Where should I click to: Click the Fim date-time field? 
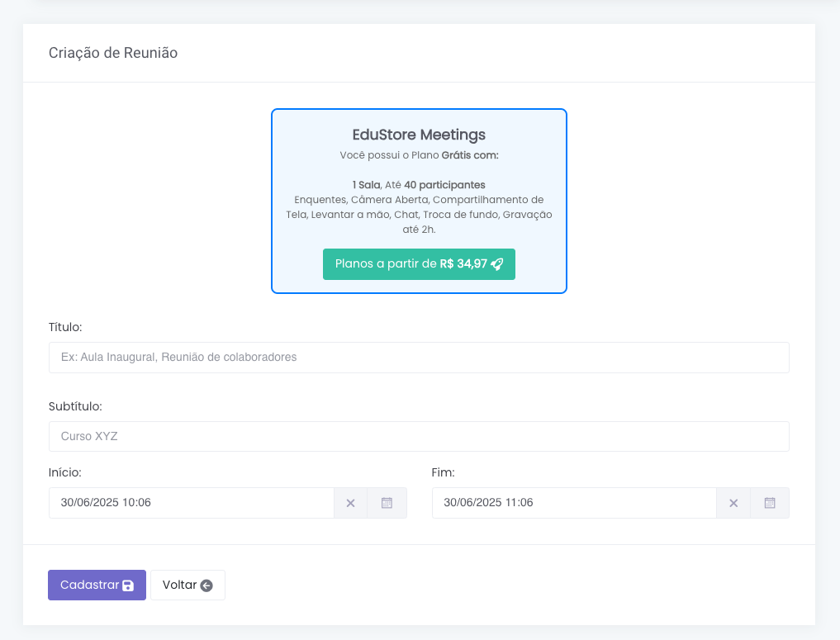(574, 503)
